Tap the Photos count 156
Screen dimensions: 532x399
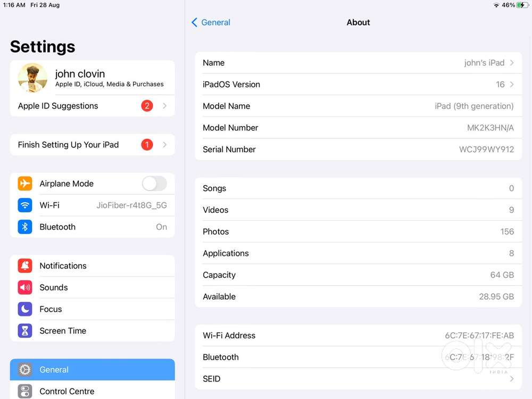(507, 232)
